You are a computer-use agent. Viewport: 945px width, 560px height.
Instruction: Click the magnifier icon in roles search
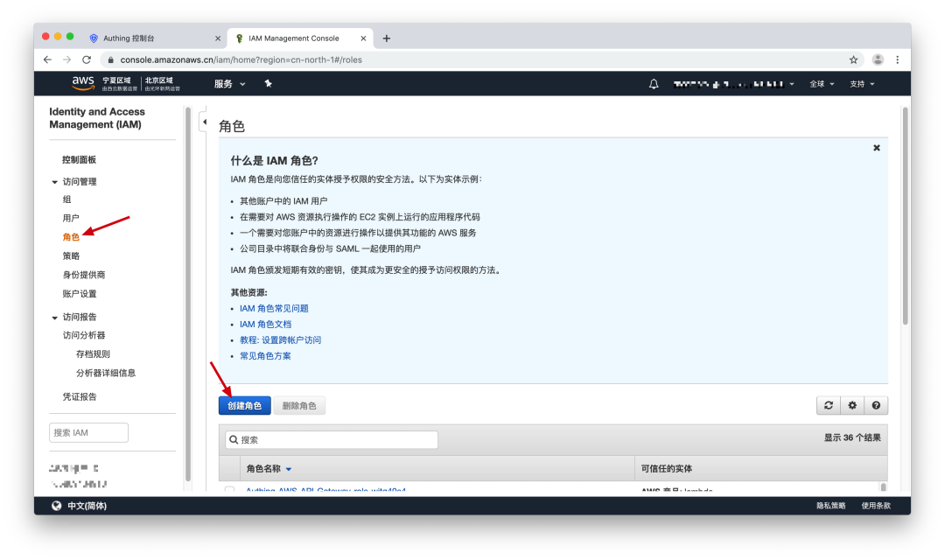click(x=234, y=440)
